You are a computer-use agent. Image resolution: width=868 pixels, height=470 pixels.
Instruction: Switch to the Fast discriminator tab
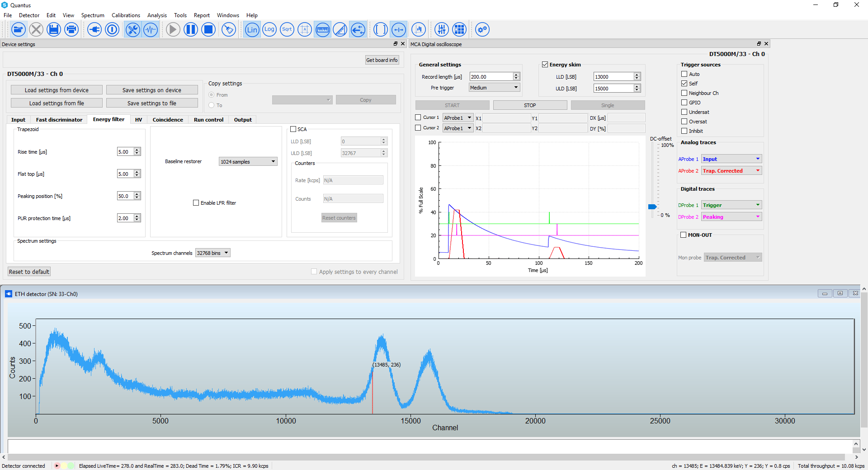pyautogui.click(x=59, y=120)
